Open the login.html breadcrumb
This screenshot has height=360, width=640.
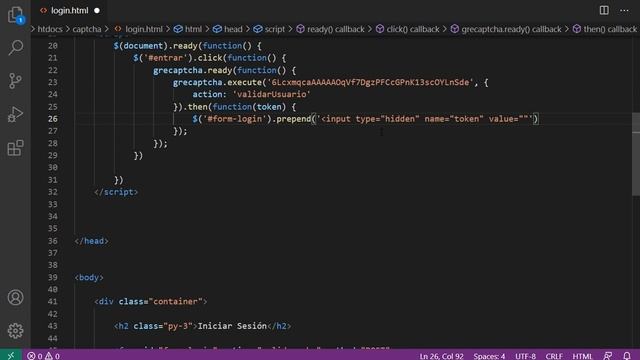coord(138,29)
